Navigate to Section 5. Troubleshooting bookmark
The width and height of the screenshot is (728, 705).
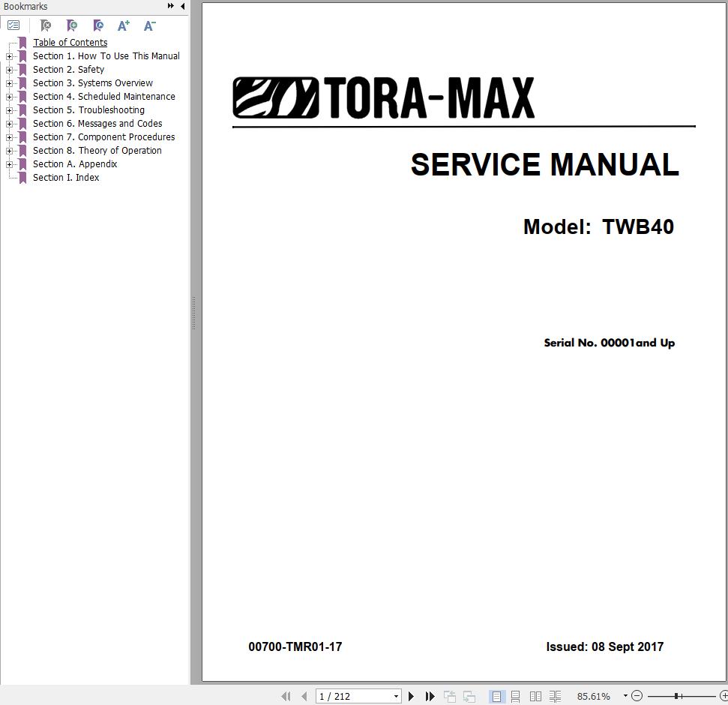pyautogui.click(x=88, y=109)
